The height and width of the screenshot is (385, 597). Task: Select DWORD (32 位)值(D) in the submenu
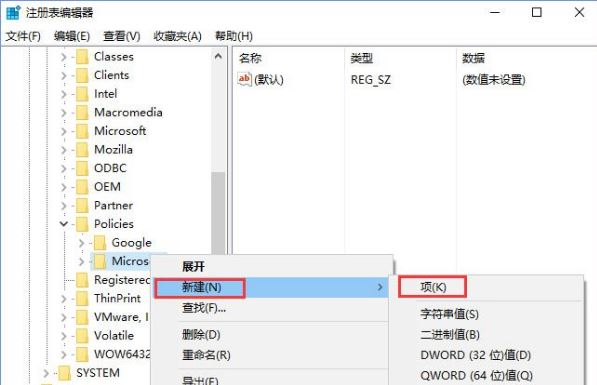tap(487, 355)
